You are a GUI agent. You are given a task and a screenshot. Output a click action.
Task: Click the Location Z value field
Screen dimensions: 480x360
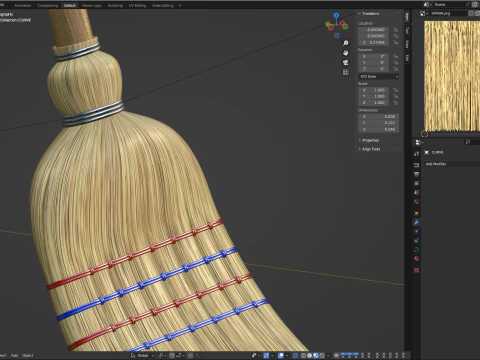pyautogui.click(x=373, y=42)
